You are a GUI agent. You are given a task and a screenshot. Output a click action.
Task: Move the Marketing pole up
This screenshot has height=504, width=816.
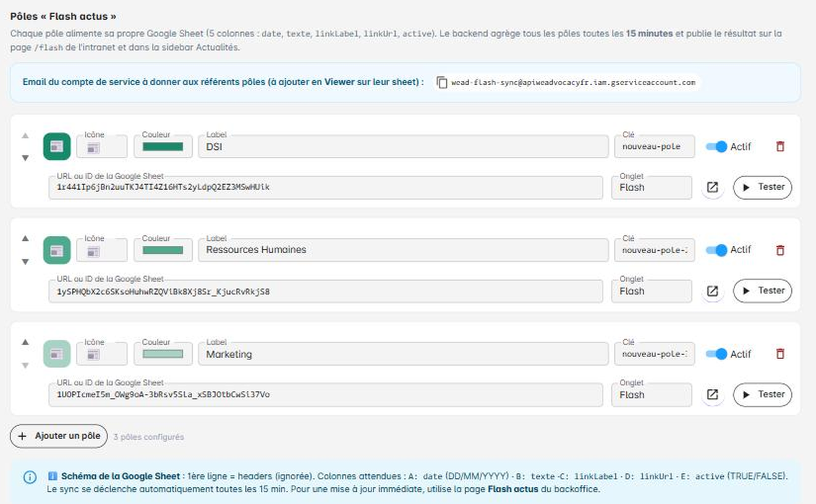[25, 342]
